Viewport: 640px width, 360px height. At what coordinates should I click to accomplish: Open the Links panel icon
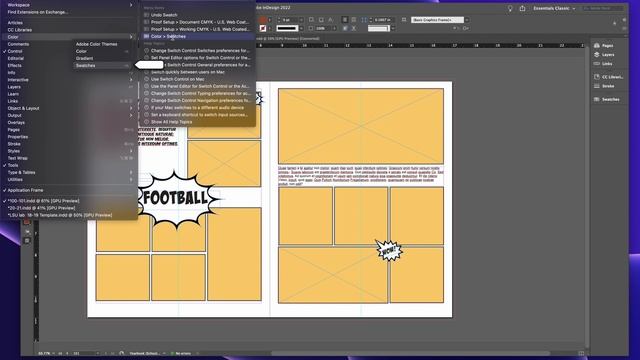[x=597, y=64]
